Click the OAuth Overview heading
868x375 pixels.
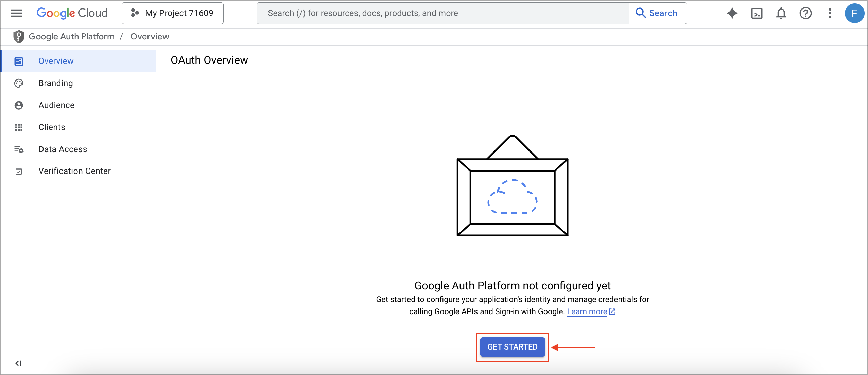(209, 60)
